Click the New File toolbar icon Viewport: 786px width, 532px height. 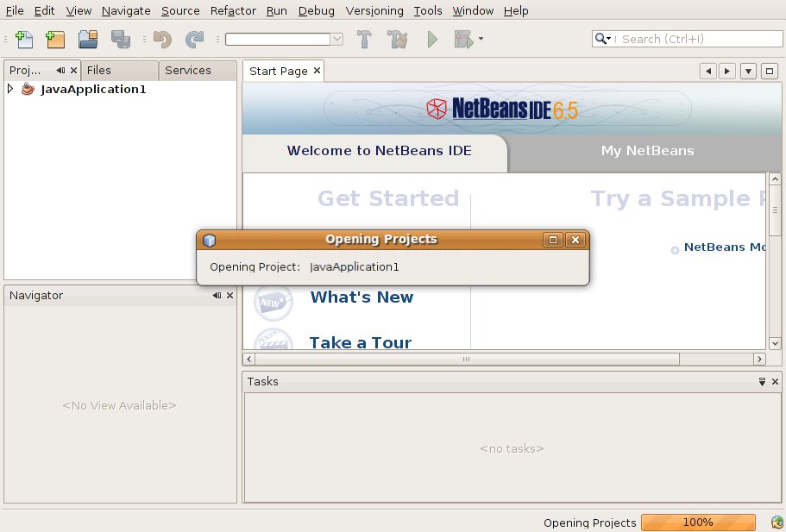click(24, 39)
